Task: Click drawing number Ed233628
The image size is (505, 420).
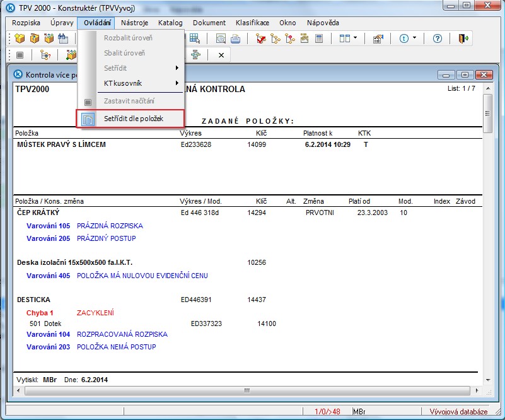Action: 196,144
